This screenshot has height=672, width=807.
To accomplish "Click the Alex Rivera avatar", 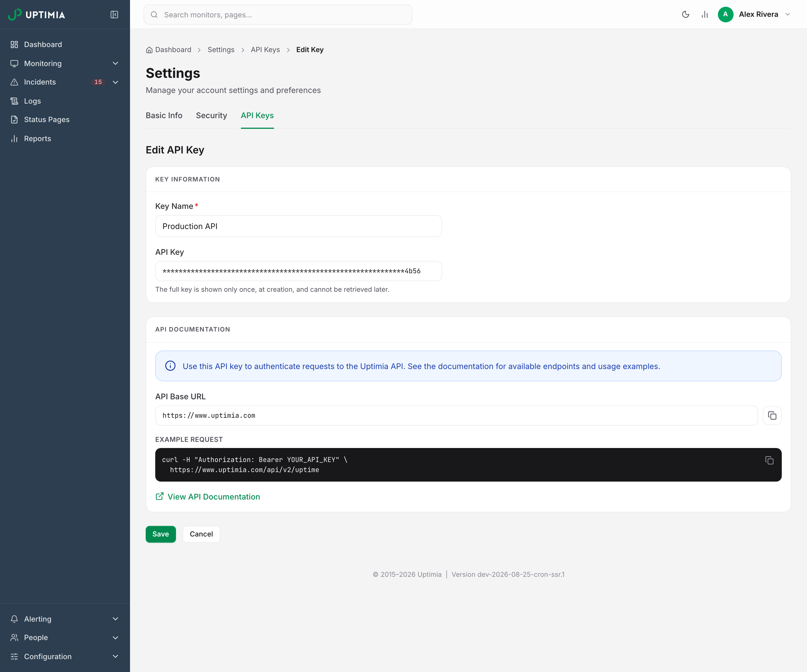I will point(725,15).
